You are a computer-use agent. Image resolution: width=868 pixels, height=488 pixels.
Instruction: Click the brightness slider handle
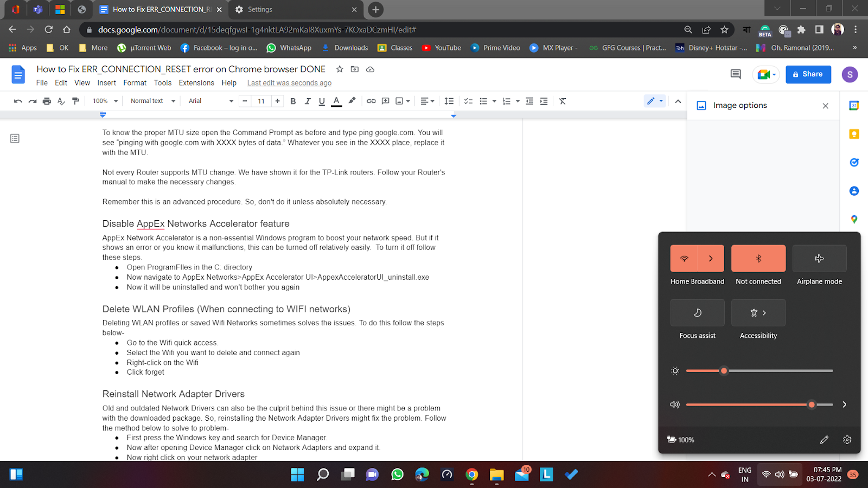[724, 371]
